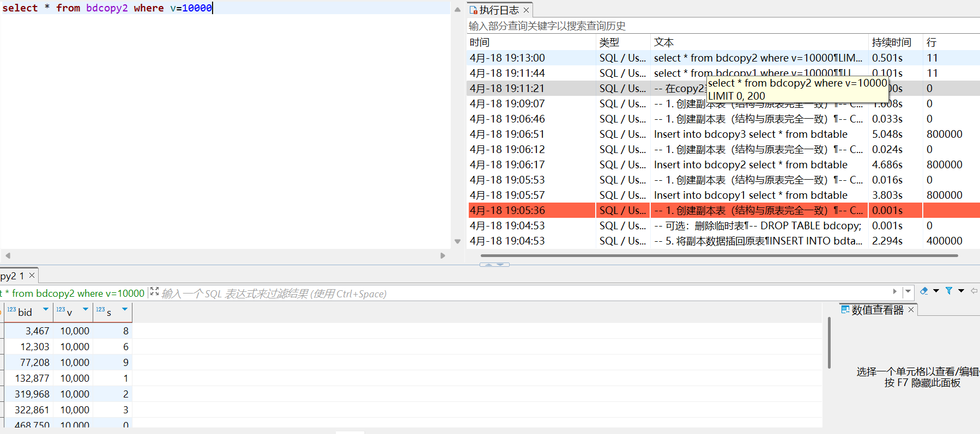The image size is (980, 434).
Task: Click the select statement in SQL editor
Action: (x=107, y=8)
